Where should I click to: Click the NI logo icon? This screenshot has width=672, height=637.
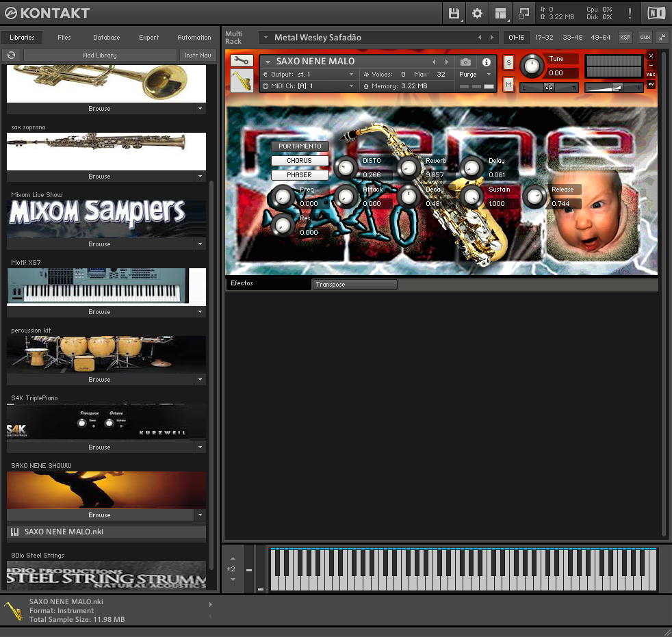[x=656, y=13]
